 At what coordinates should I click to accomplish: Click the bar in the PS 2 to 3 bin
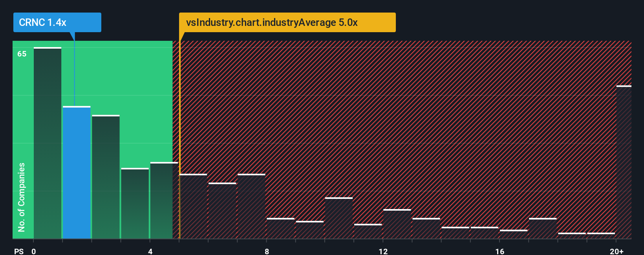coord(106,177)
